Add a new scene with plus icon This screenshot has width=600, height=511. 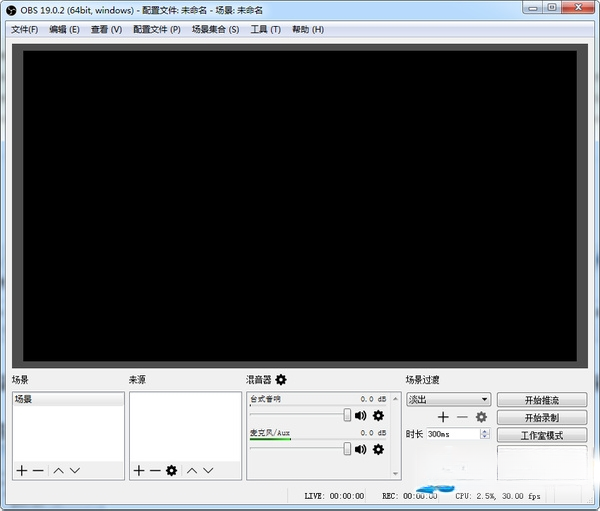(22, 470)
